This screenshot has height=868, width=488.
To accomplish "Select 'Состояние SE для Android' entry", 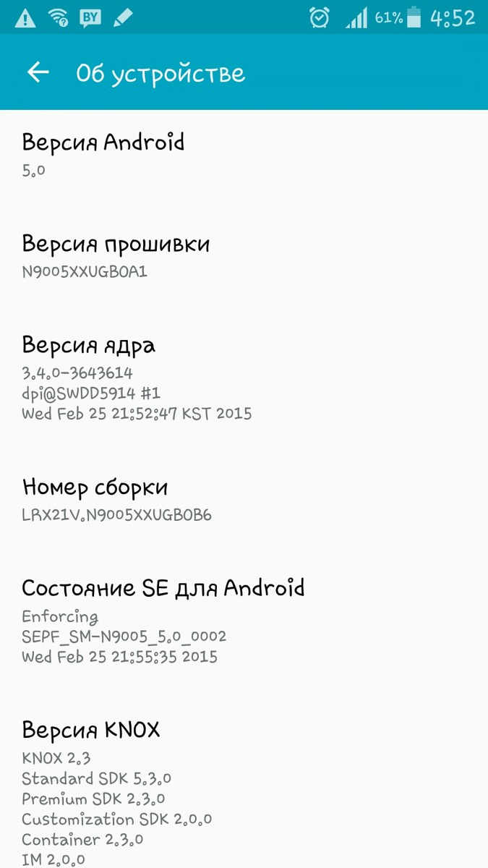I will (x=244, y=621).
